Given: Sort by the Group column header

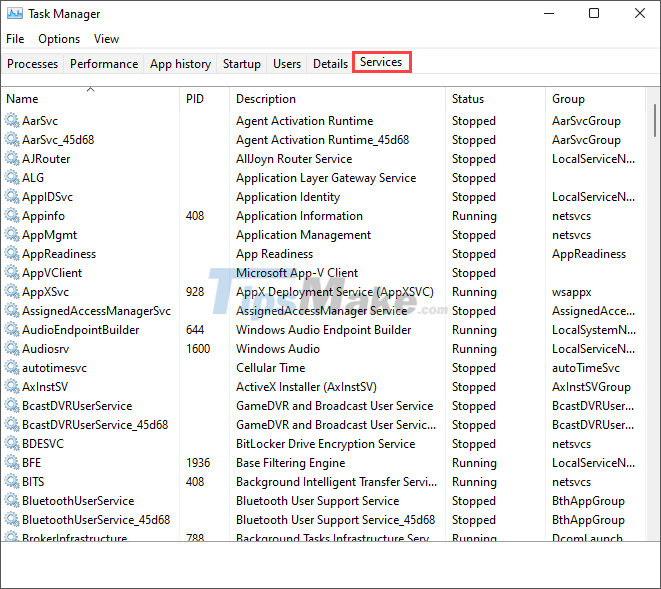Looking at the screenshot, I should [595, 99].
